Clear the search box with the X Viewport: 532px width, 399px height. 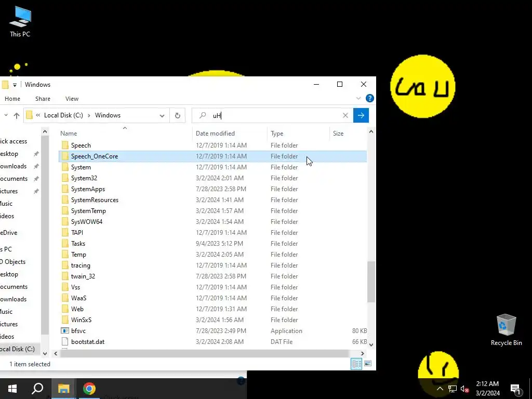pos(345,115)
